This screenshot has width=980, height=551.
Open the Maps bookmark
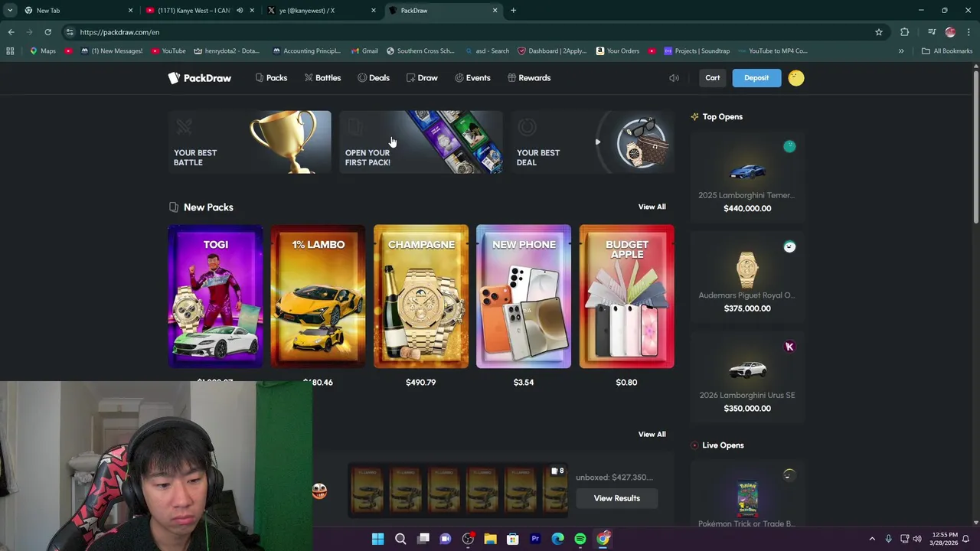point(43,51)
